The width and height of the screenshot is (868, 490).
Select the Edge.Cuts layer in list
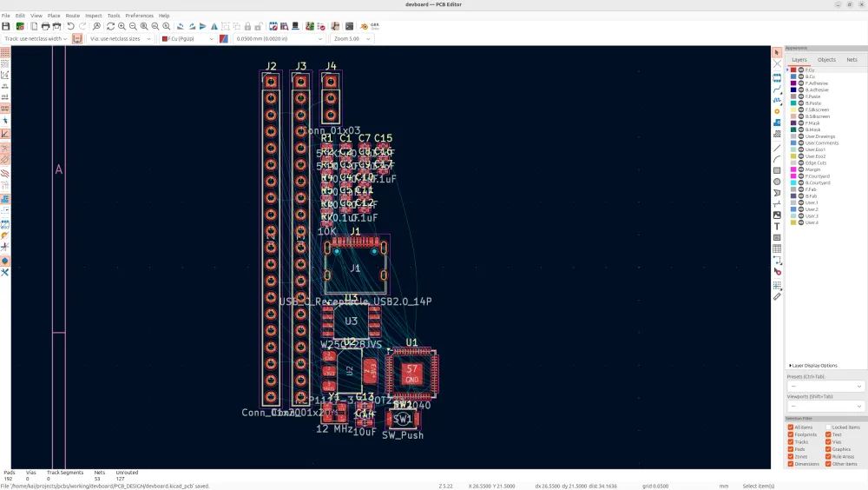815,162
